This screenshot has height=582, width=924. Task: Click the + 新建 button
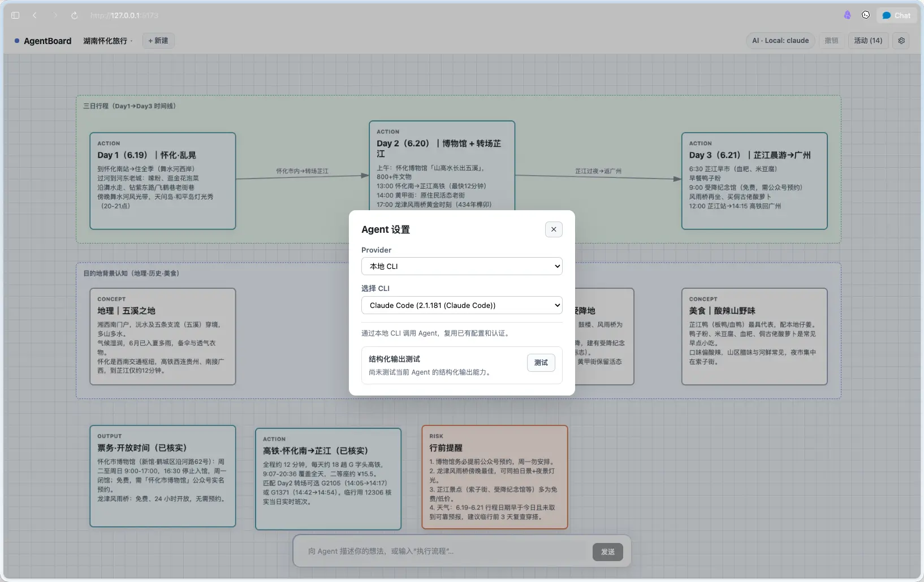pyautogui.click(x=158, y=41)
